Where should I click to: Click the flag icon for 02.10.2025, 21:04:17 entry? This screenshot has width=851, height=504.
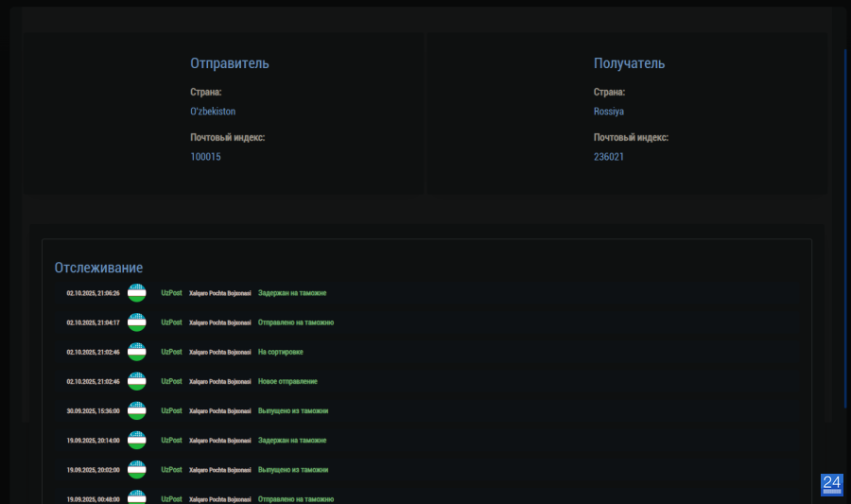[137, 322]
